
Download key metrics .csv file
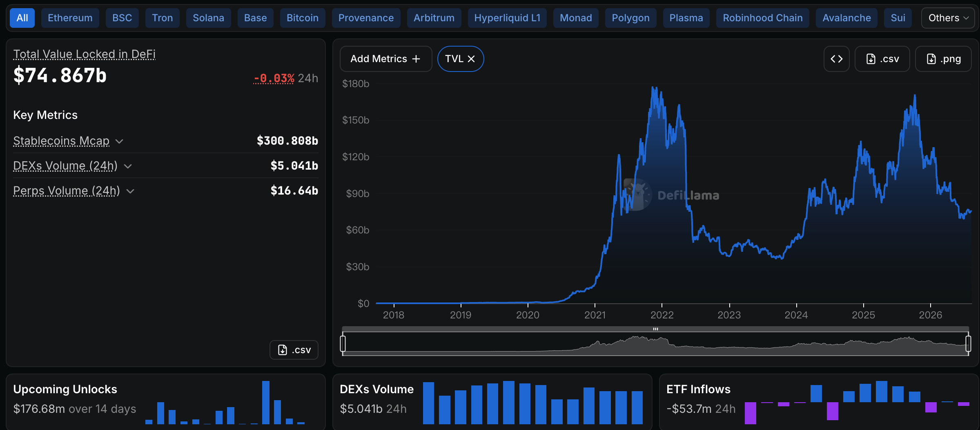click(294, 350)
